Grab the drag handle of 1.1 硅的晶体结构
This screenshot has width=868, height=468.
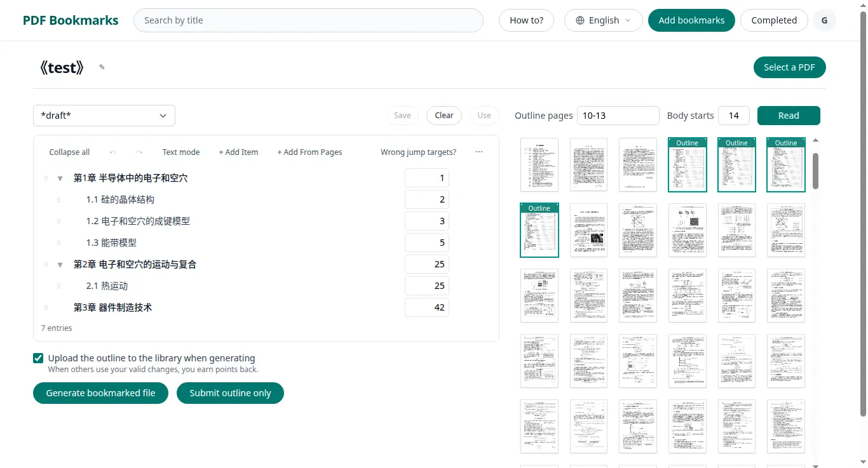(x=58, y=200)
